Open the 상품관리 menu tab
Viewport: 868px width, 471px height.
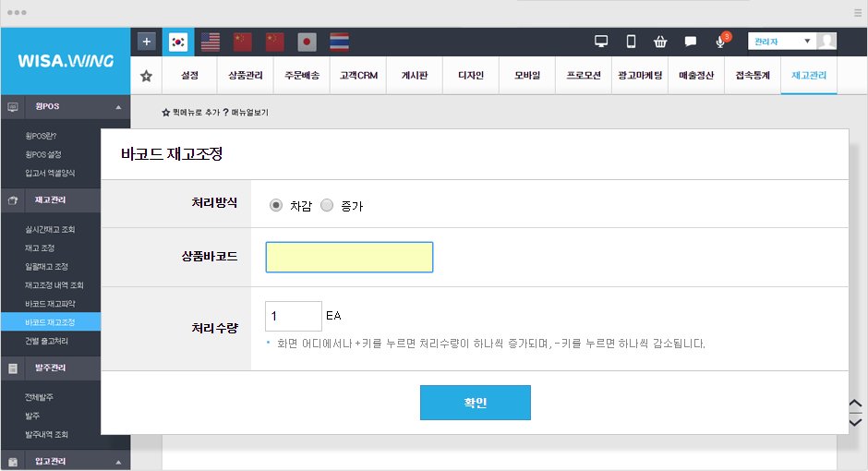[246, 76]
